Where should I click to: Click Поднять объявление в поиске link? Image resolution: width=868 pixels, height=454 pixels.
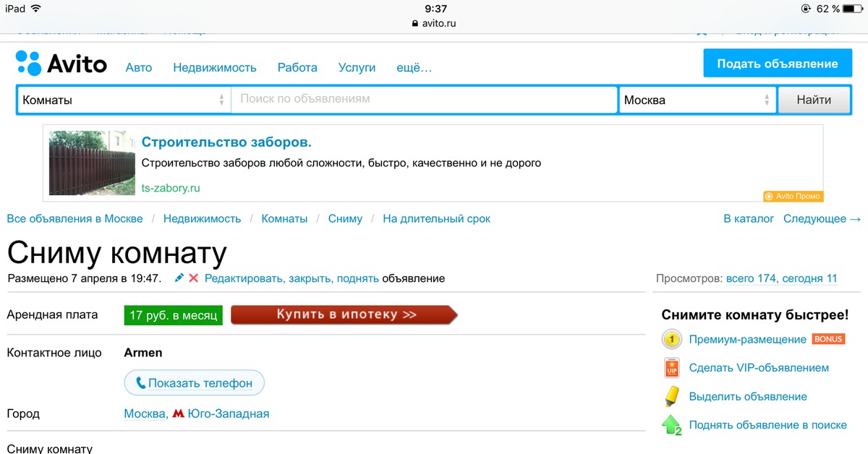pyautogui.click(x=768, y=425)
